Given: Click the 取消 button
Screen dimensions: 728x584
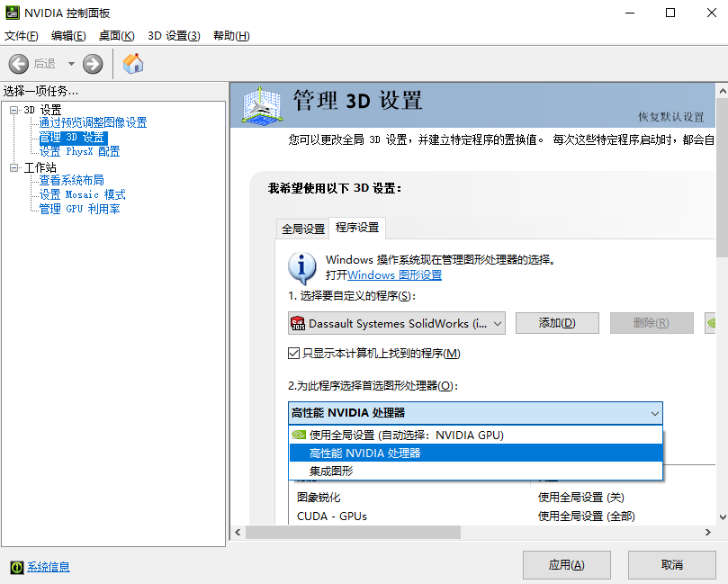Looking at the screenshot, I should pos(672,565).
